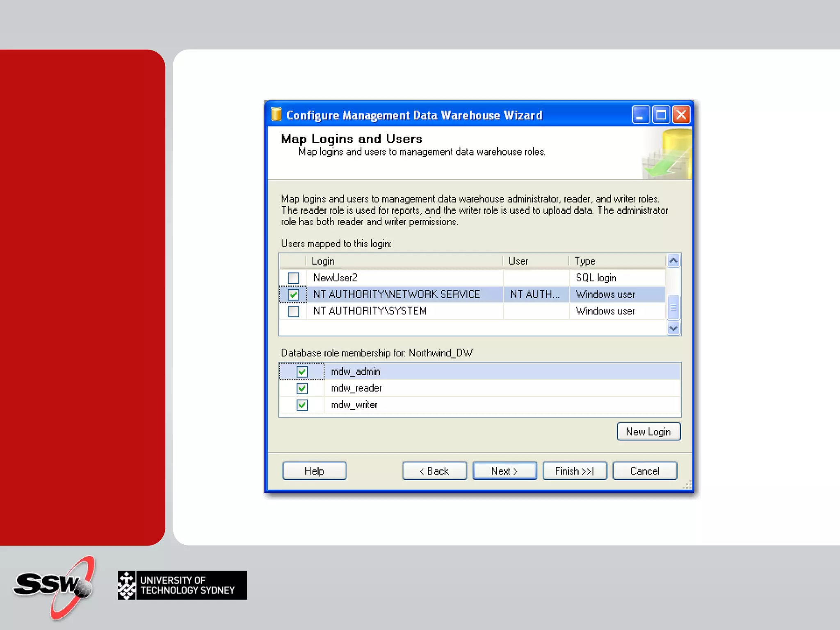The height and width of the screenshot is (630, 840).
Task: Go to the Next wizard page
Action: (504, 471)
